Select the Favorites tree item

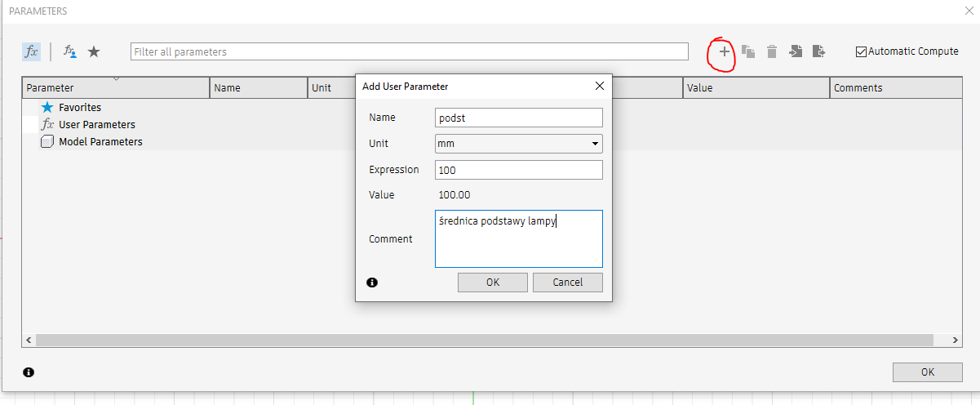(x=80, y=108)
